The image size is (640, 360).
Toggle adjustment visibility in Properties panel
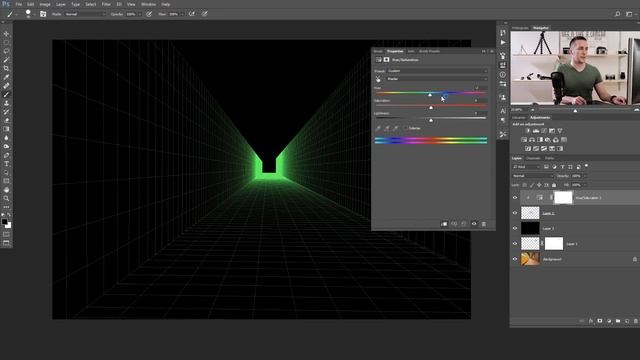point(474,224)
